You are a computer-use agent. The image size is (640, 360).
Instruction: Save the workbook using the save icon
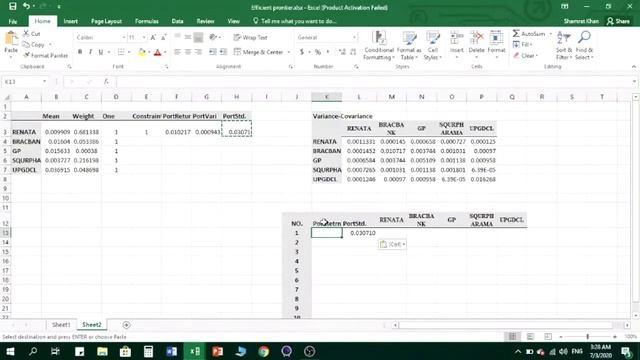pyautogui.click(x=13, y=7)
